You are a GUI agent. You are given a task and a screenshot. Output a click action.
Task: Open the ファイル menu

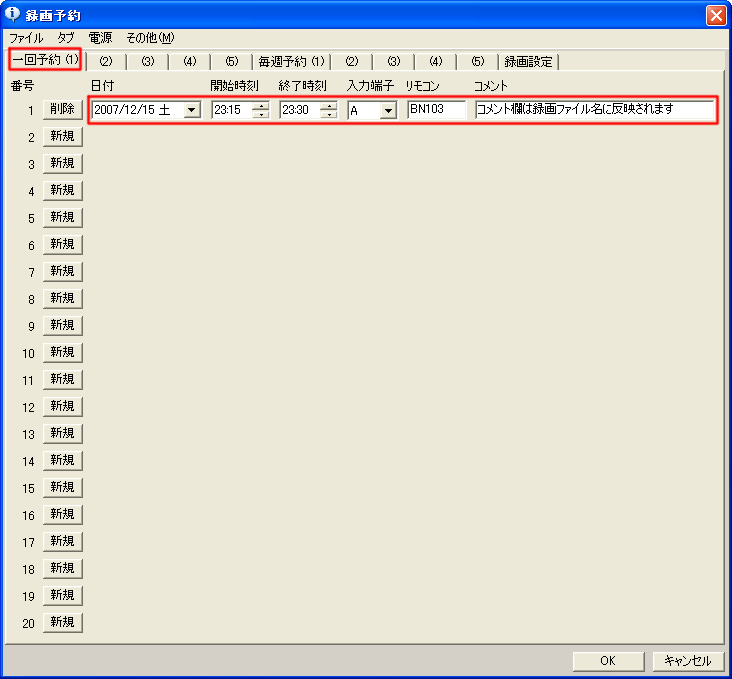[x=26, y=38]
